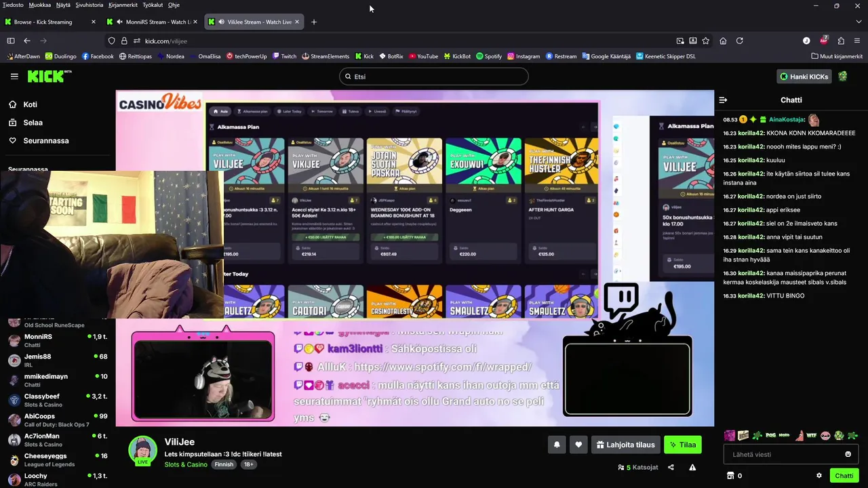Open the Kirjanmerkit menu
868x488 pixels.
123,5
